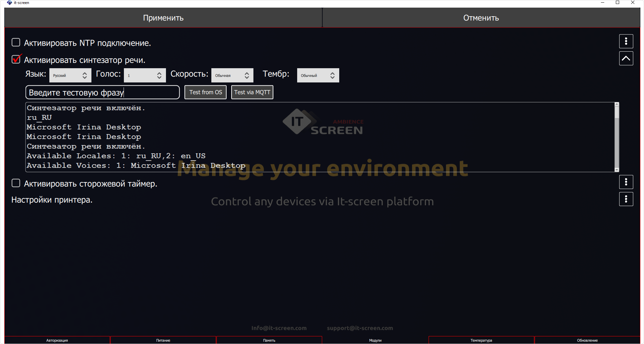
Task: Click the it-screen logo in title bar
Action: pos(9,3)
